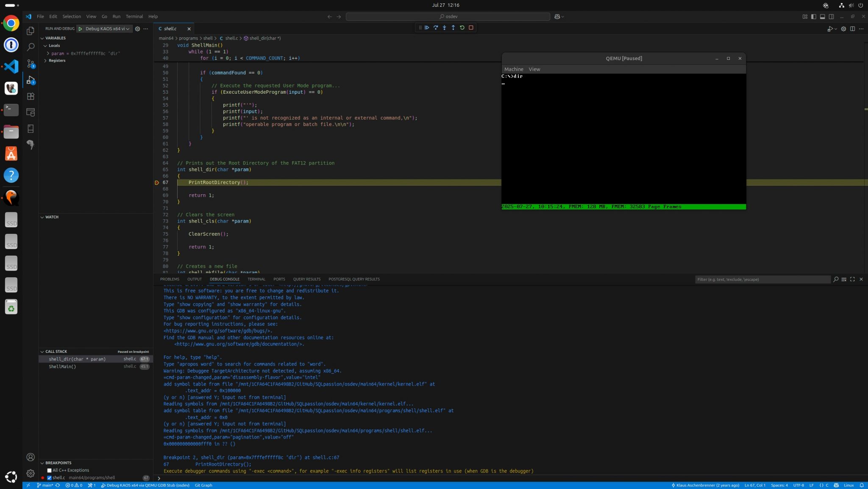Toggle All C++ Exceptions checkbox
This screenshot has height=489, width=868.
pyautogui.click(x=49, y=470)
